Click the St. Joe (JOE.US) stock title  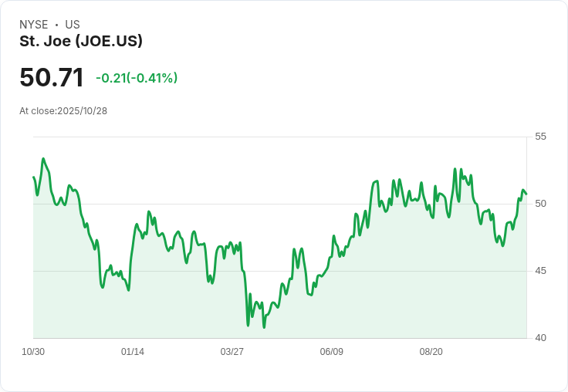point(81,42)
